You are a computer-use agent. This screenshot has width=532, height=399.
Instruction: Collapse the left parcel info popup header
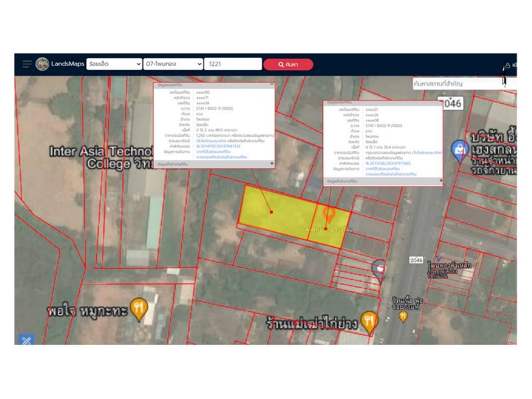coord(272,85)
